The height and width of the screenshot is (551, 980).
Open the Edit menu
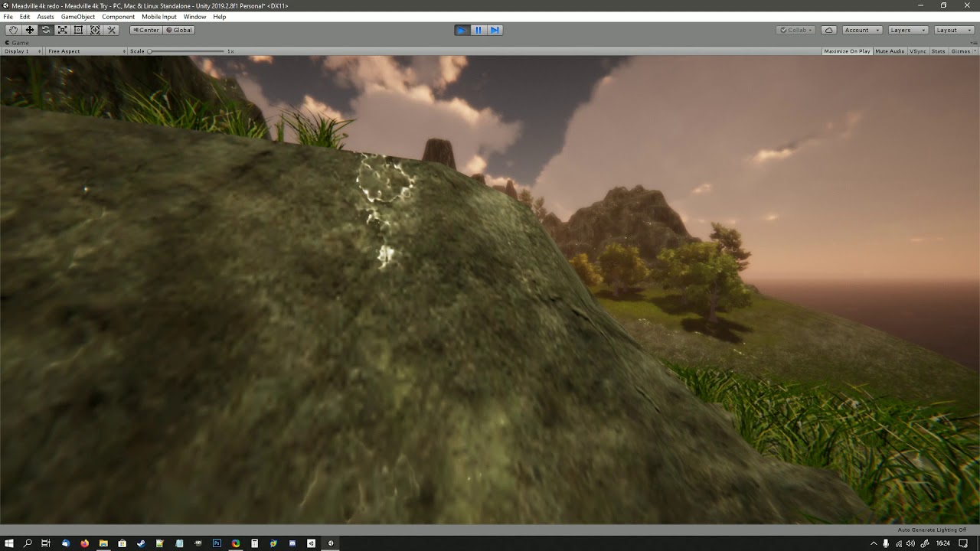(25, 17)
